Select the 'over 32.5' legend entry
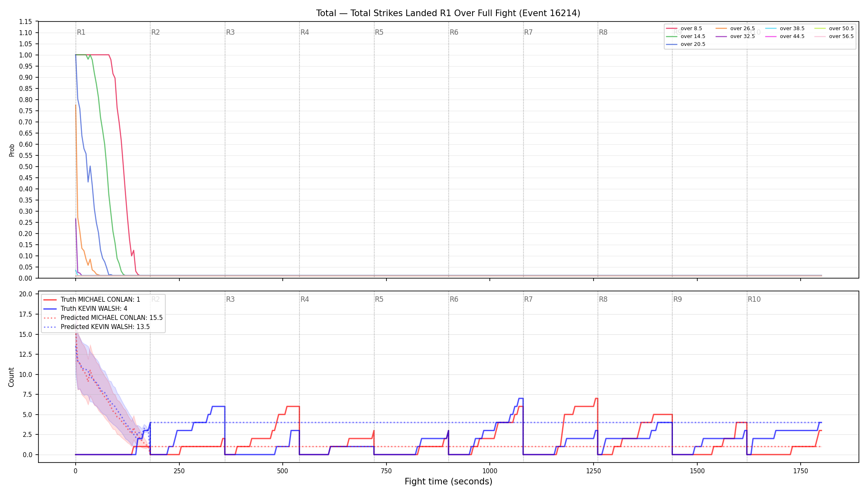Image resolution: width=868 pixels, height=496 pixels. click(735, 36)
